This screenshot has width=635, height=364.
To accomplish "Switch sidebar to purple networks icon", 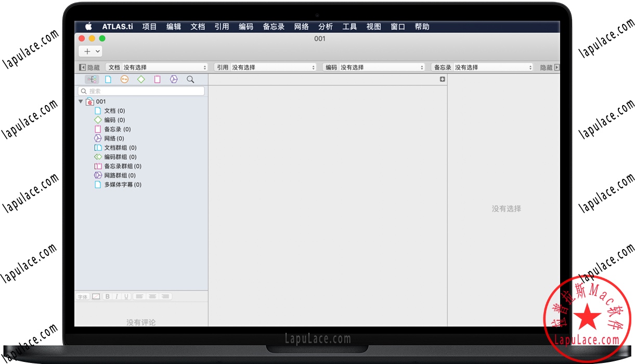I will [x=174, y=80].
